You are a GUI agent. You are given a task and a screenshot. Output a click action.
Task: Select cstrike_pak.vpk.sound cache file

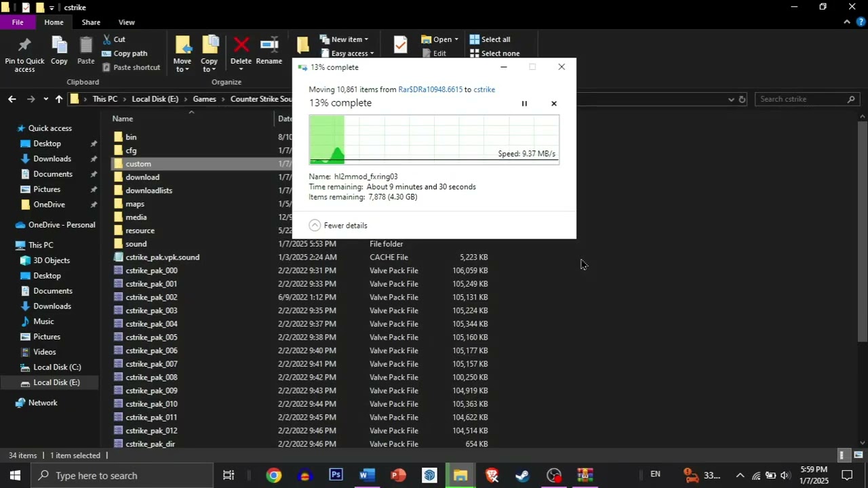pyautogui.click(x=162, y=258)
